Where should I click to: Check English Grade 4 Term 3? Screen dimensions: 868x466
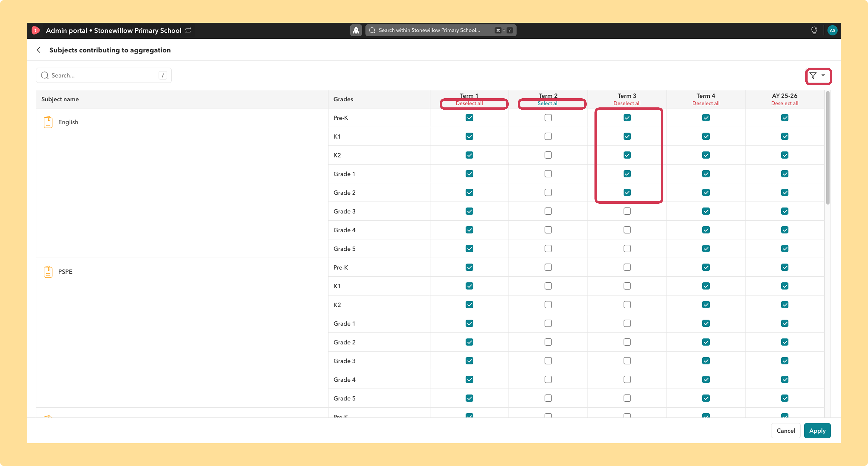point(627,230)
